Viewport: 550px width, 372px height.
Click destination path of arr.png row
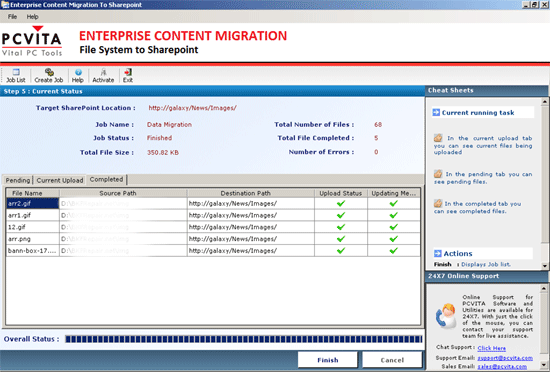[x=251, y=239]
